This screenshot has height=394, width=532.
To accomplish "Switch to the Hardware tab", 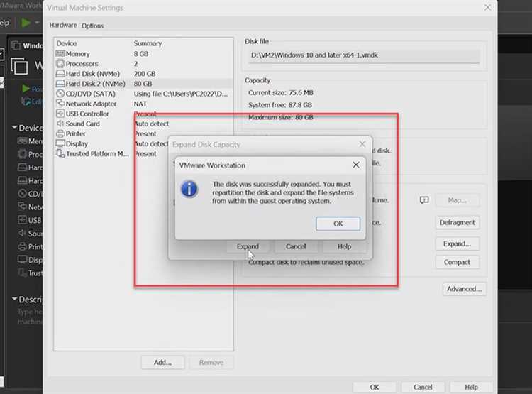I will (63, 25).
